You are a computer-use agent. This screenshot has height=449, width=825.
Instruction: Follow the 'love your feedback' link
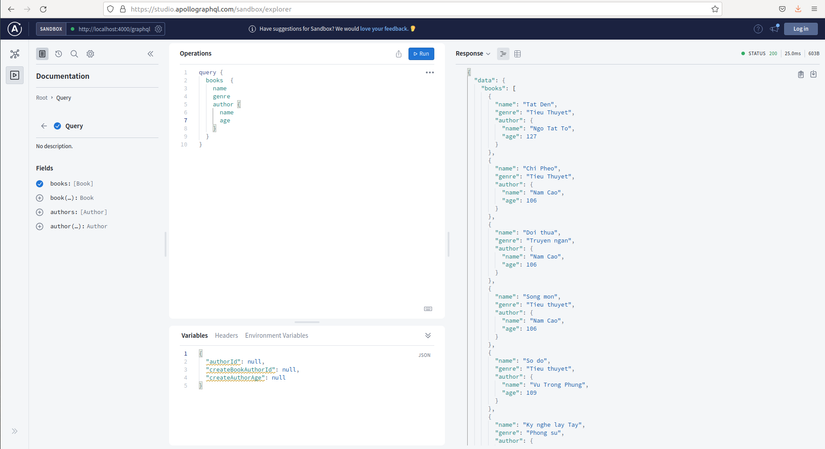point(384,29)
